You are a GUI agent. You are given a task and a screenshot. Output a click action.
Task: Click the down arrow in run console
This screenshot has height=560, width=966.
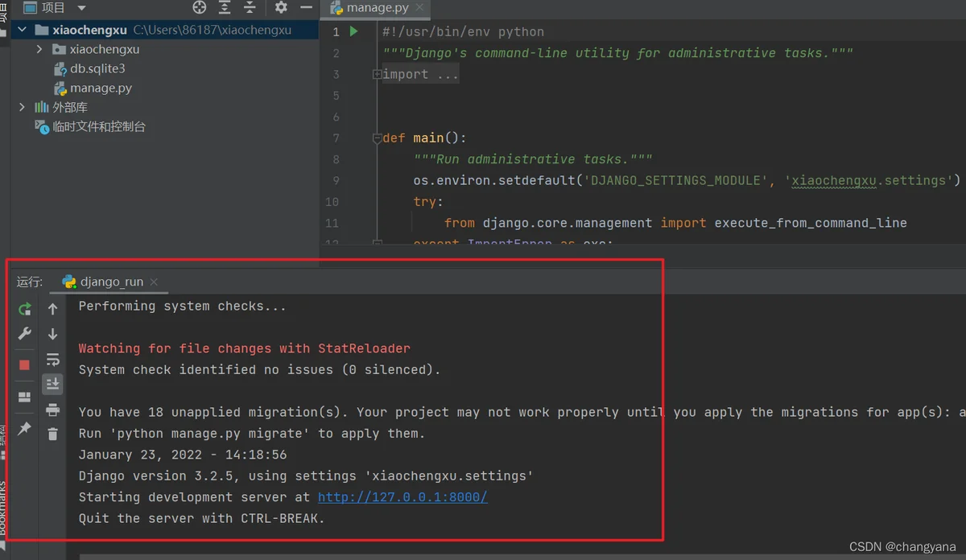52,334
